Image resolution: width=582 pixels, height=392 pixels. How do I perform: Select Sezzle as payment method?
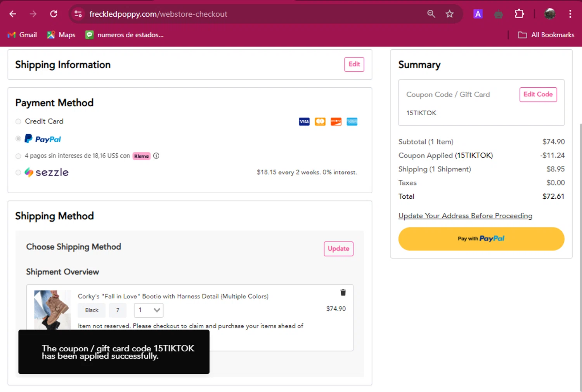[18, 172]
